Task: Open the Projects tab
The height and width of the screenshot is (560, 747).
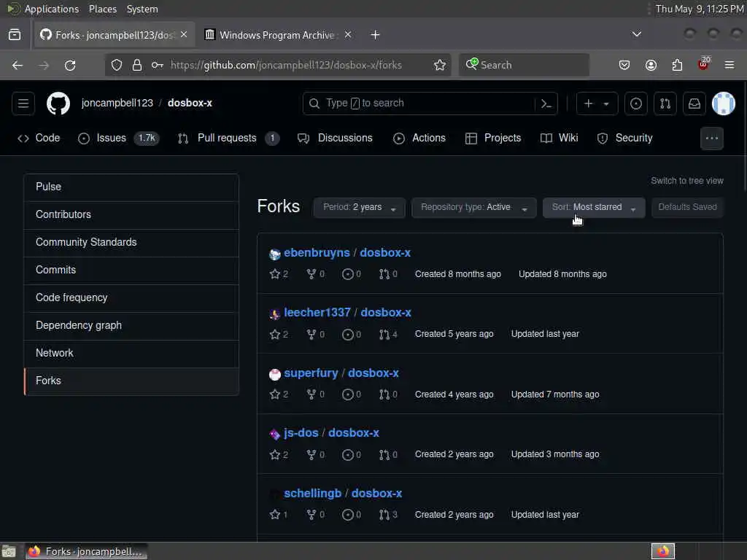Action: click(x=494, y=138)
